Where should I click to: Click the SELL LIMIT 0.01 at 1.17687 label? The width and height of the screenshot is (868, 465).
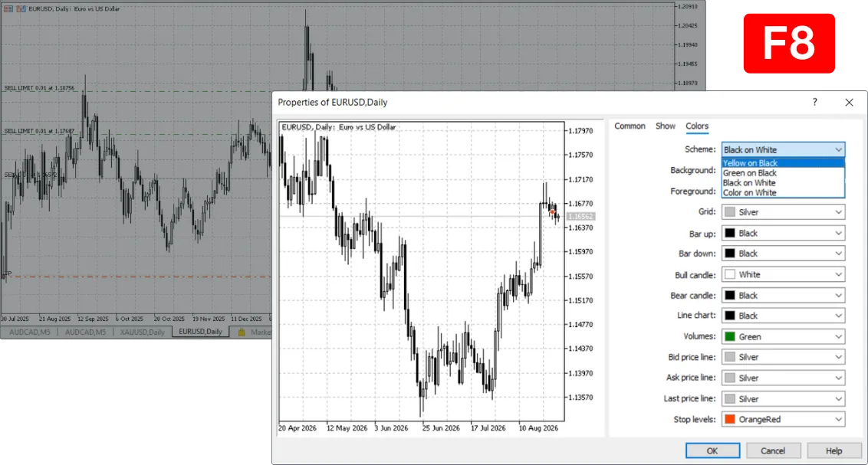tap(39, 131)
